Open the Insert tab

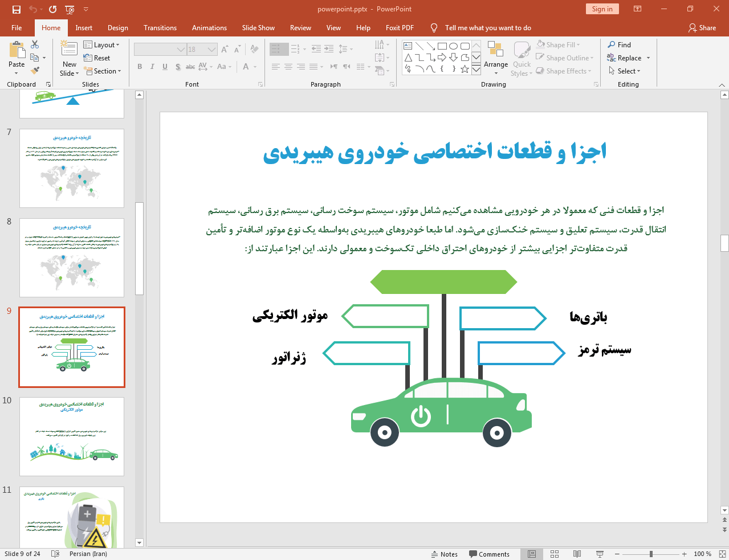(84, 28)
